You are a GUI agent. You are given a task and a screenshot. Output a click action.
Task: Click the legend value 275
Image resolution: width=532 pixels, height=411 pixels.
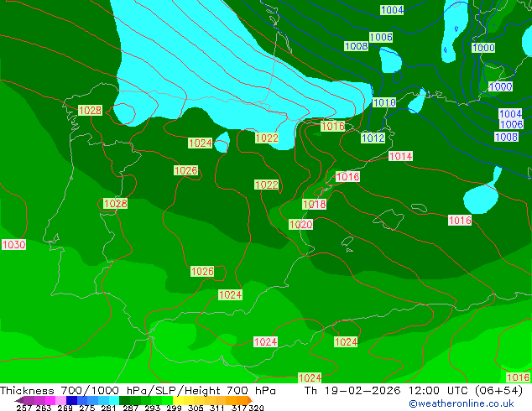tap(87, 408)
